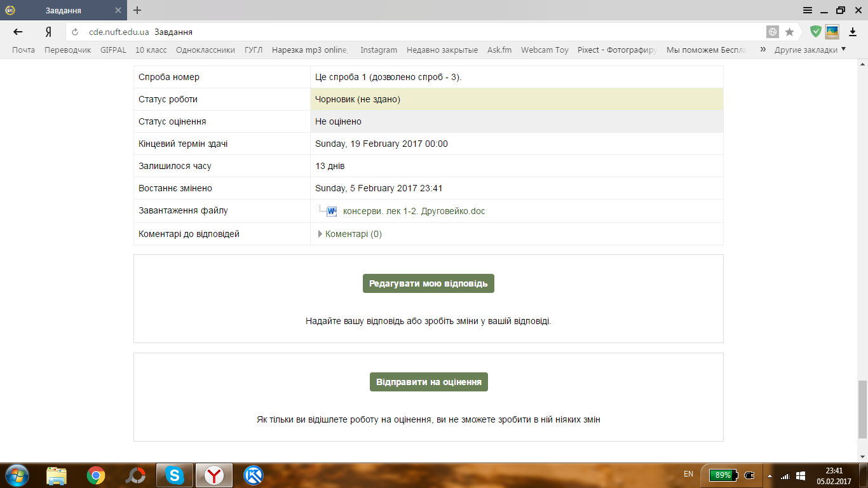Switch to the Завдання tab
The height and width of the screenshot is (488, 868).
tap(64, 10)
